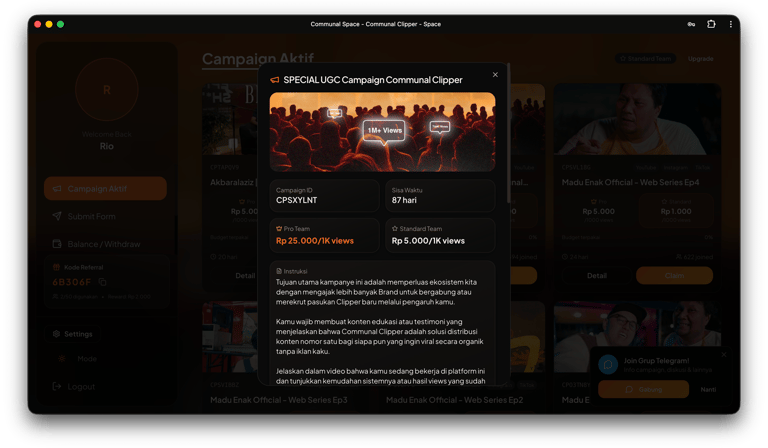Click the Rp 5.000/1K views Standard rate
The width and height of the screenshot is (768, 448).
(x=428, y=241)
